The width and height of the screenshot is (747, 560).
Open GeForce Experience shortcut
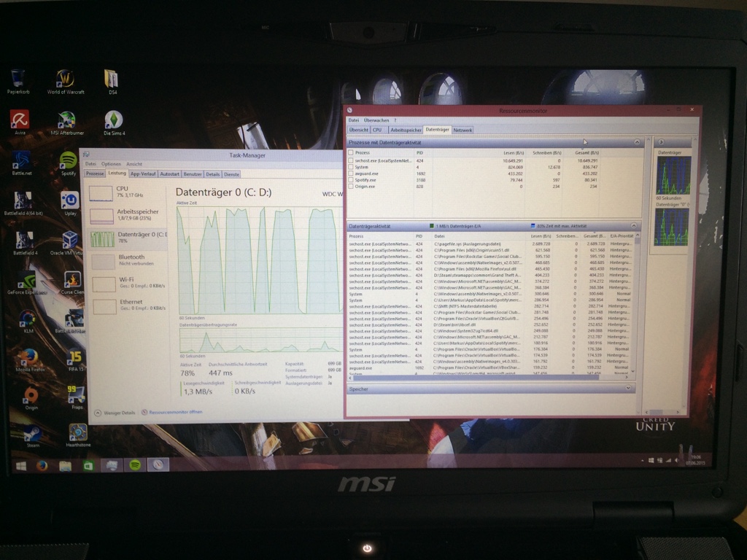(x=27, y=283)
